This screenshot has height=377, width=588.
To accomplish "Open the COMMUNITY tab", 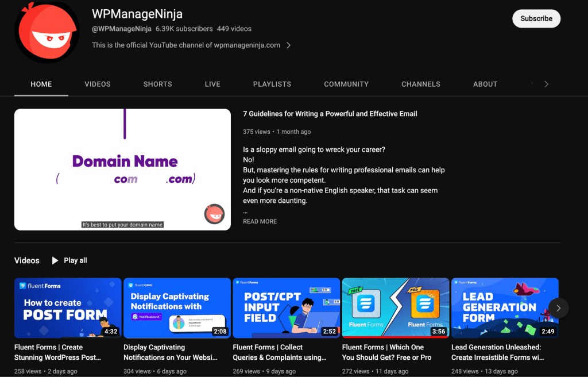I will coord(346,84).
